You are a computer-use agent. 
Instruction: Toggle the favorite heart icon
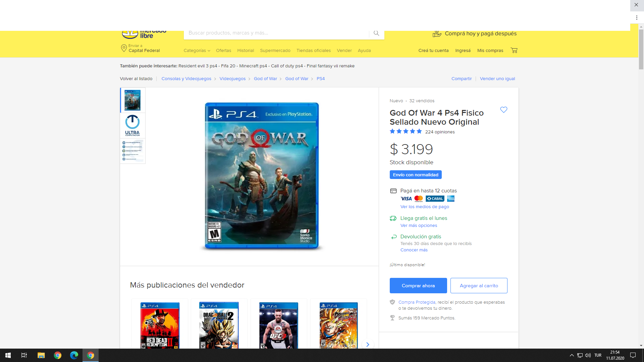(x=503, y=110)
